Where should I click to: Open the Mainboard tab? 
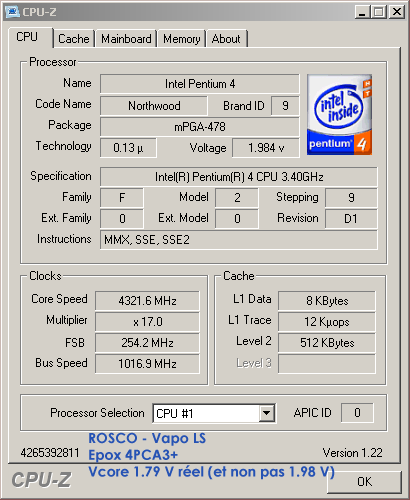click(126, 39)
